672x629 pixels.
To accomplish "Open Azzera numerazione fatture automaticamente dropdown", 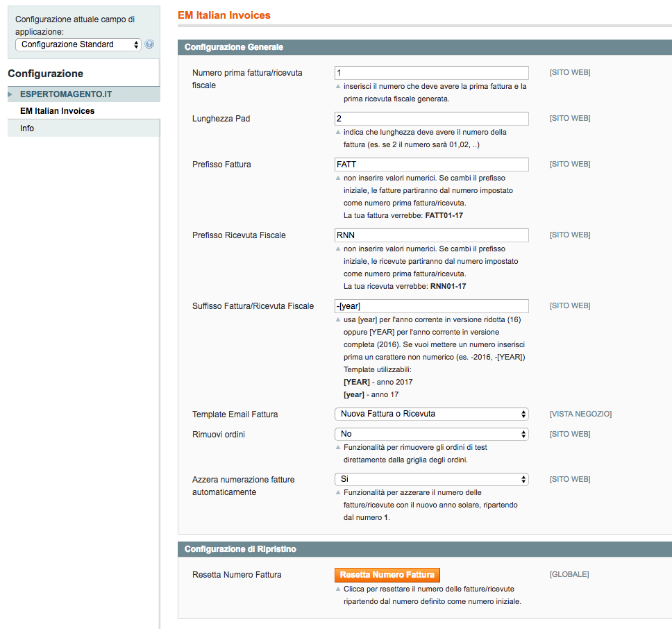I will click(x=432, y=479).
